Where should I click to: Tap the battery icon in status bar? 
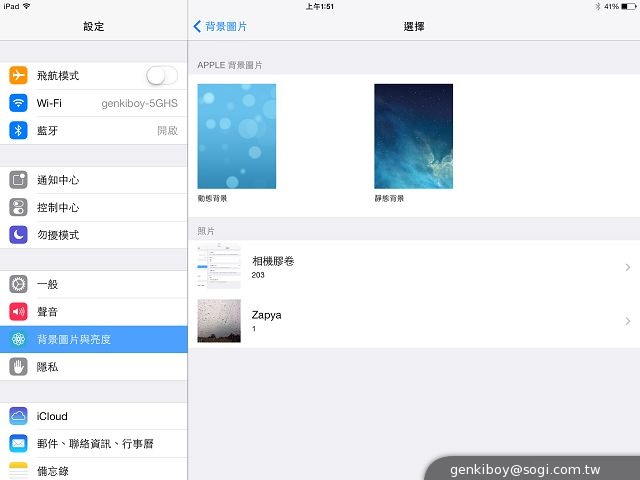pos(629,7)
